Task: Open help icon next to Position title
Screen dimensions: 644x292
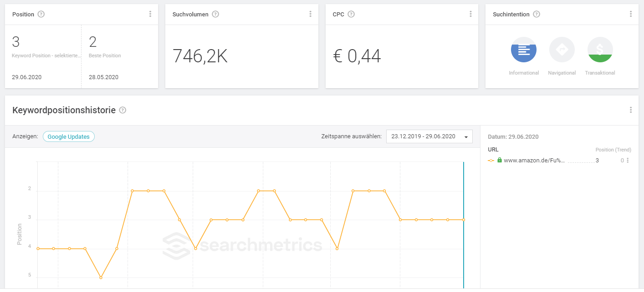Action: tap(41, 14)
